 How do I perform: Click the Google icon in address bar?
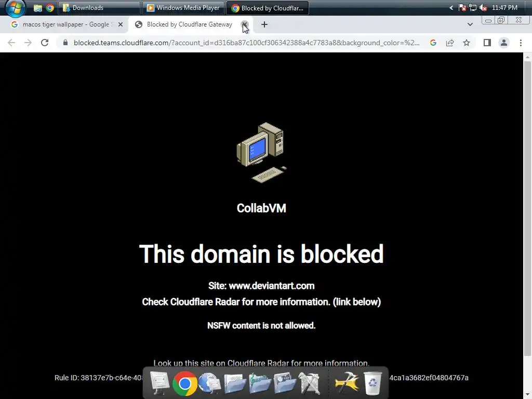(x=433, y=43)
